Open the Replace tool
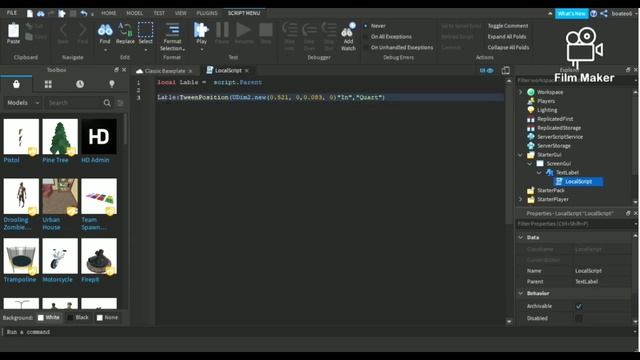Image resolution: width=640 pixels, height=360 pixels. click(125, 30)
